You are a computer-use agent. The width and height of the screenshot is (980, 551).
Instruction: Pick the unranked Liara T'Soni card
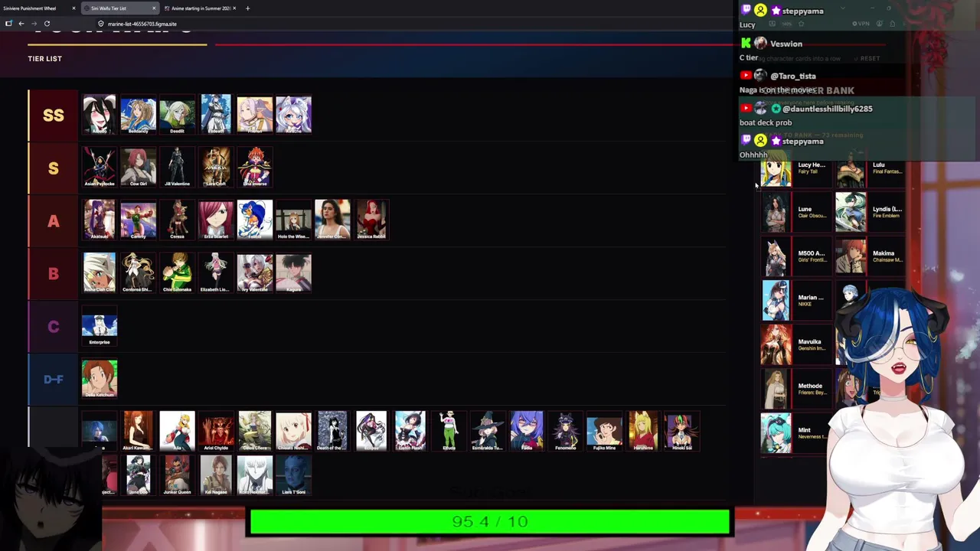click(294, 476)
